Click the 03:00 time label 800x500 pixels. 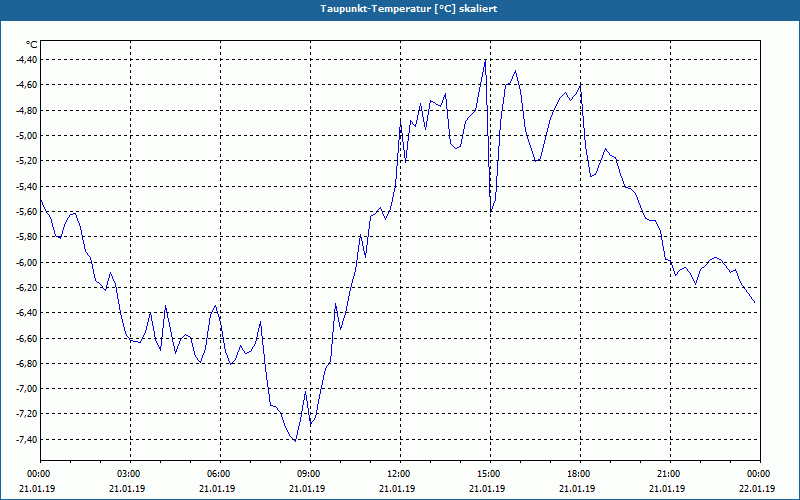coord(131,474)
